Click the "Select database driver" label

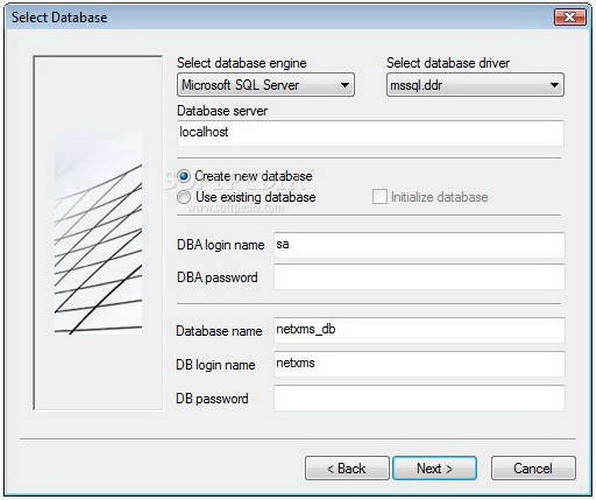click(x=448, y=63)
